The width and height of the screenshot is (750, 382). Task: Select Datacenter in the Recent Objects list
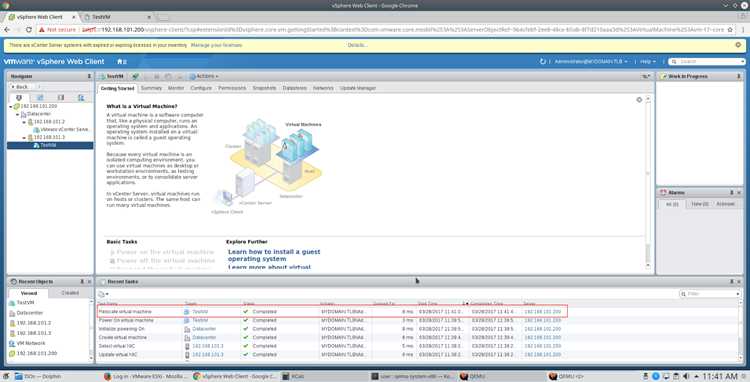click(29, 313)
